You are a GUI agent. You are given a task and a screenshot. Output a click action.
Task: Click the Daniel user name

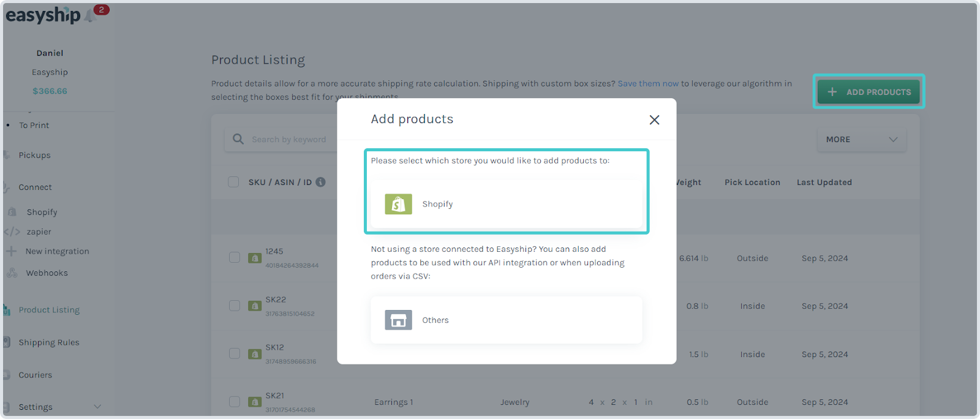click(50, 53)
